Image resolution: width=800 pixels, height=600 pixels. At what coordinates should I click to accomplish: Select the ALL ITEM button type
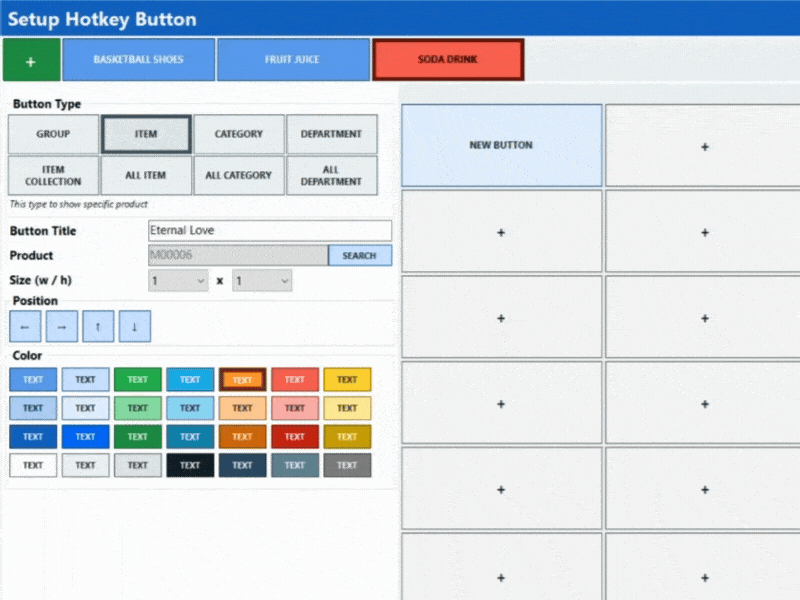pyautogui.click(x=146, y=175)
